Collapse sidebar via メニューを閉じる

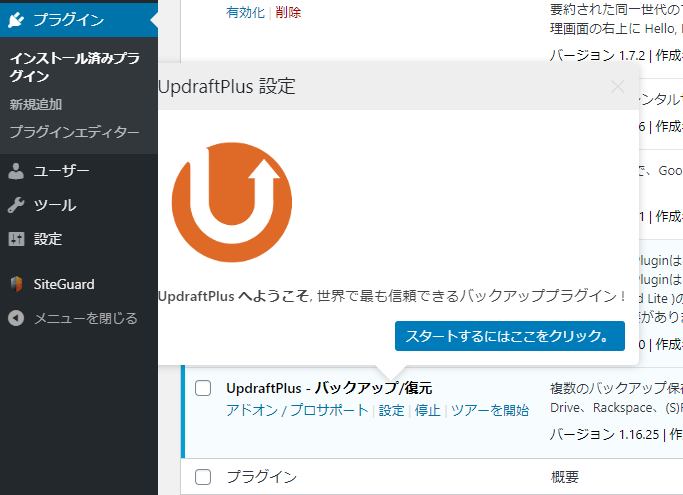[79, 318]
